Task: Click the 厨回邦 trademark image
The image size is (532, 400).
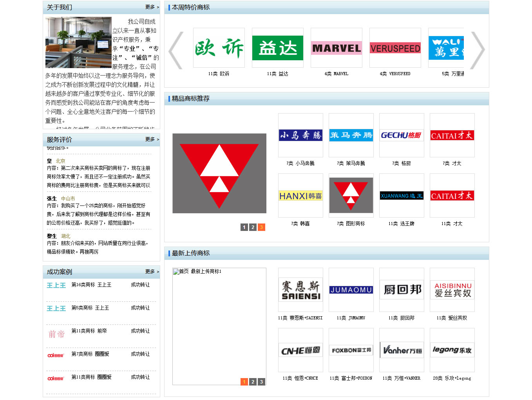Action: tap(401, 290)
